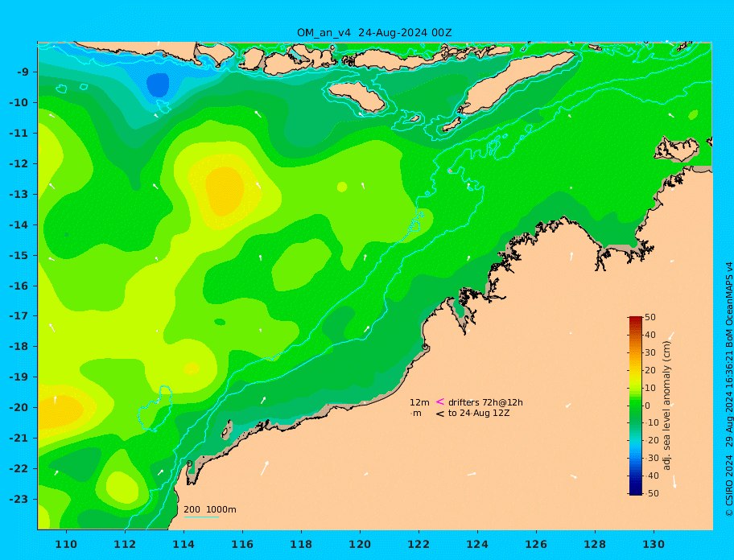Screen dimensions: 734x560
Task: Click the latitude axis label '-12'
Action: click(19, 164)
